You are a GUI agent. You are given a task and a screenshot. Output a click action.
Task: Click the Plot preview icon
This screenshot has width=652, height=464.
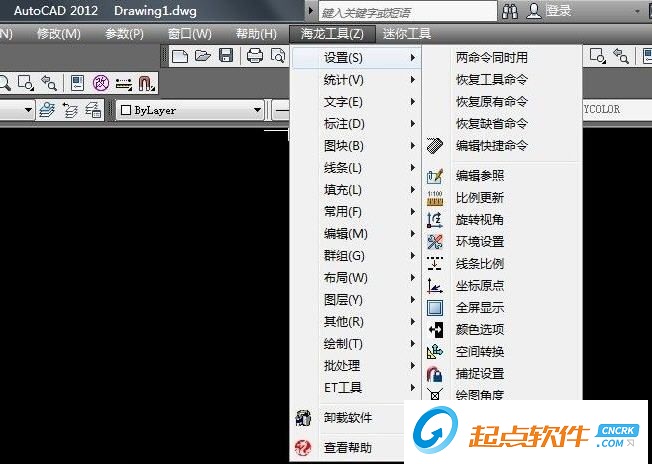278,56
